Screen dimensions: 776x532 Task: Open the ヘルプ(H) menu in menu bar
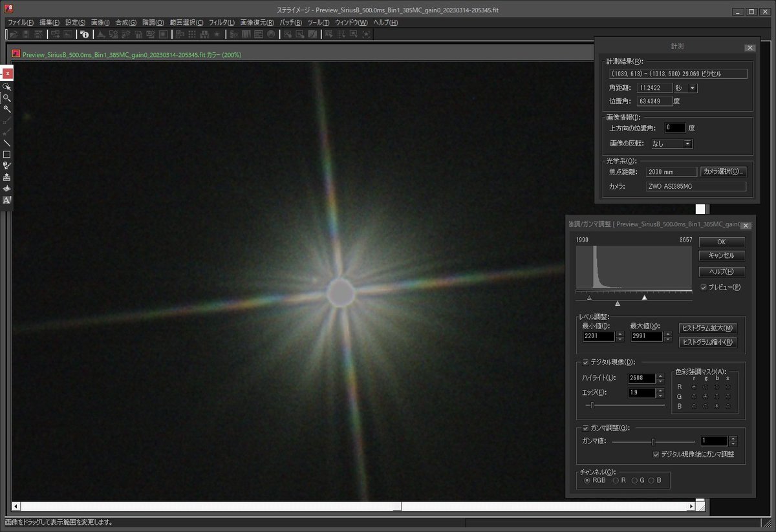386,23
